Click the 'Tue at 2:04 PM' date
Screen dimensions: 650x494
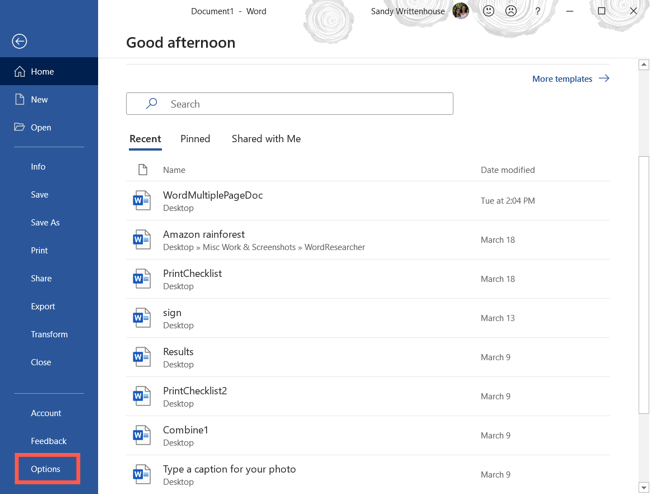click(x=508, y=201)
